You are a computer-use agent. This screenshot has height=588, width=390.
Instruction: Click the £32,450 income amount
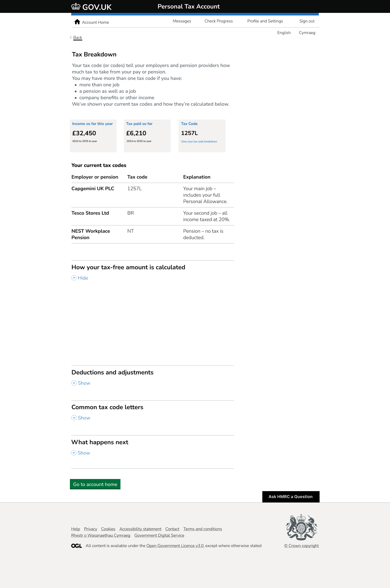point(84,133)
